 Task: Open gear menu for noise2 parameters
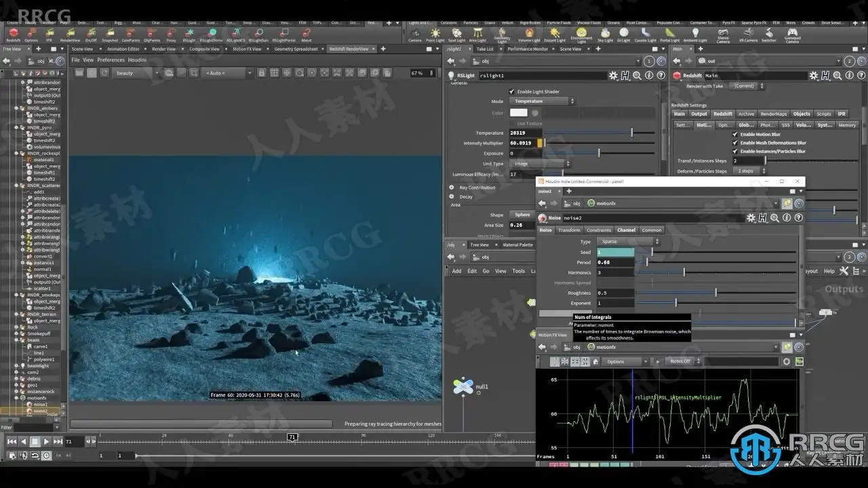(751, 218)
